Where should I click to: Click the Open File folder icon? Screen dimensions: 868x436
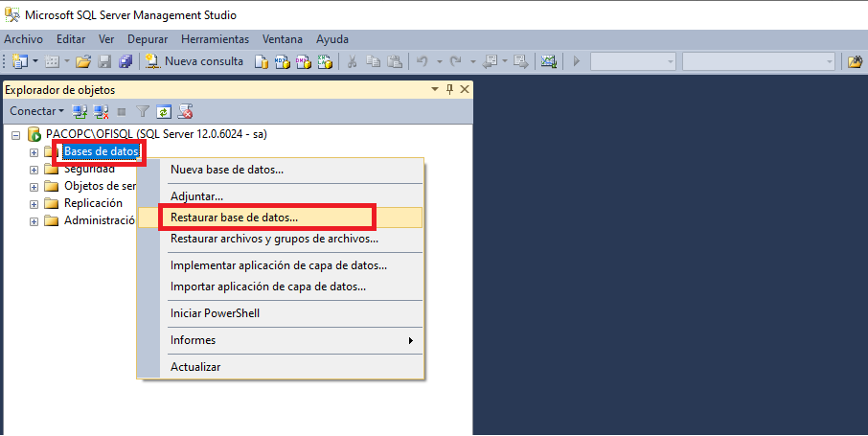[x=83, y=61]
